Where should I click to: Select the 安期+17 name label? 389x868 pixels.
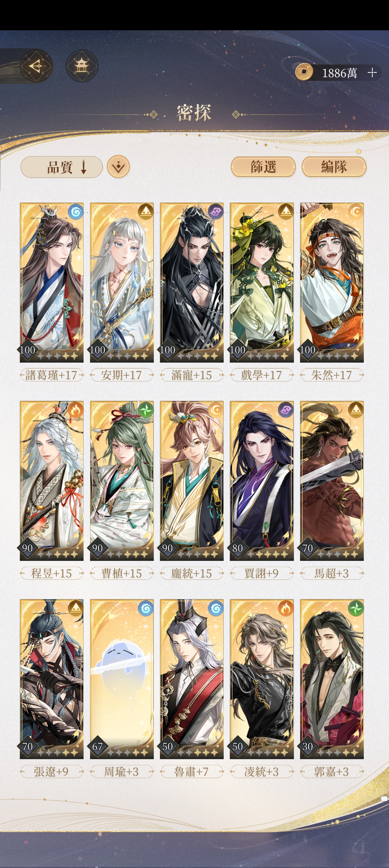121,375
